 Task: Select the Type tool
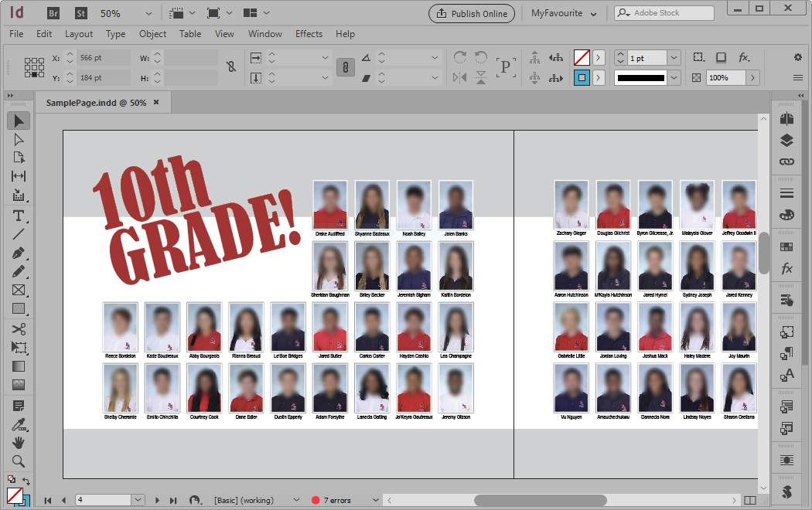[x=19, y=215]
